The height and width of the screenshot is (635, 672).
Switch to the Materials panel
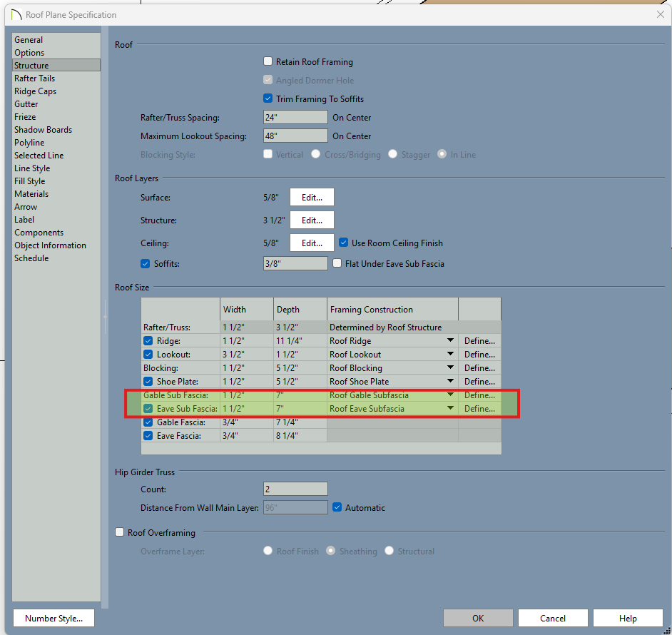[x=31, y=194]
